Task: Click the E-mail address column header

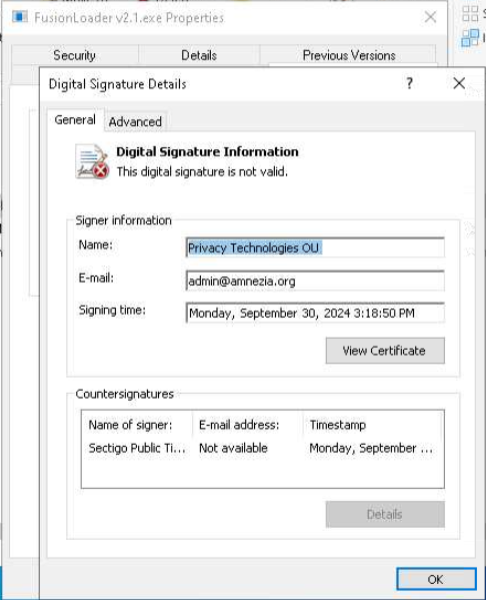Action: 248,425
